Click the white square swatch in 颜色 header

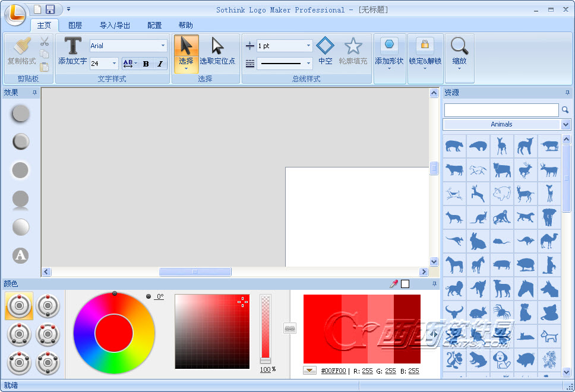[405, 284]
